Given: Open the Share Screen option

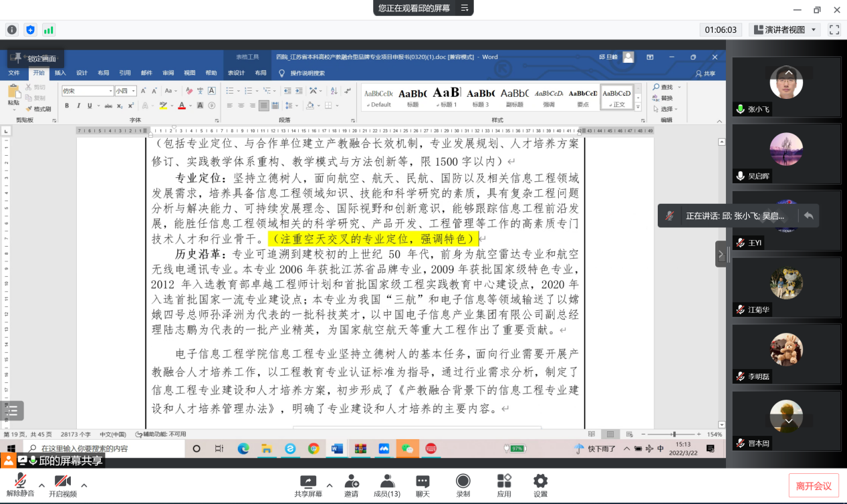Looking at the screenshot, I should (x=308, y=486).
